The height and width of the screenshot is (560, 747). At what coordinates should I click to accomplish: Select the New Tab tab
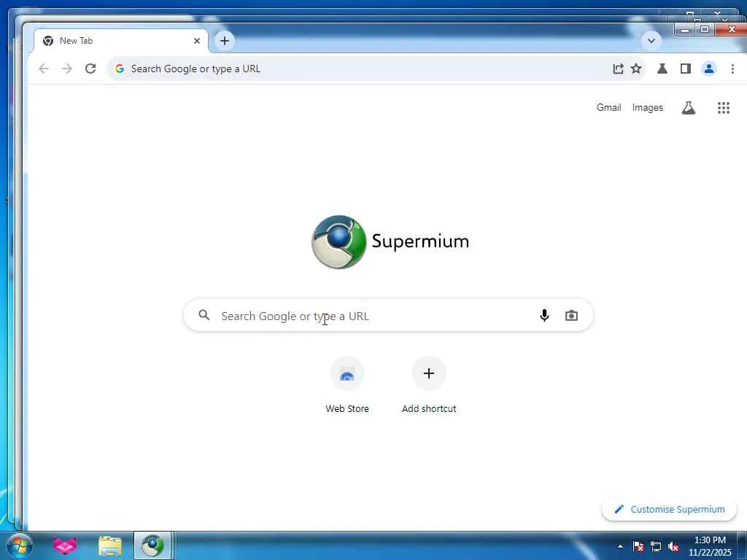point(121,41)
